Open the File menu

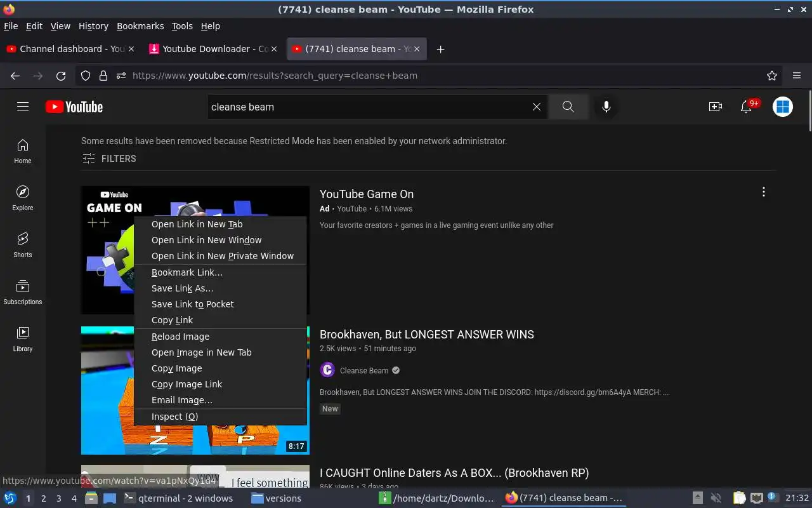coord(11,26)
